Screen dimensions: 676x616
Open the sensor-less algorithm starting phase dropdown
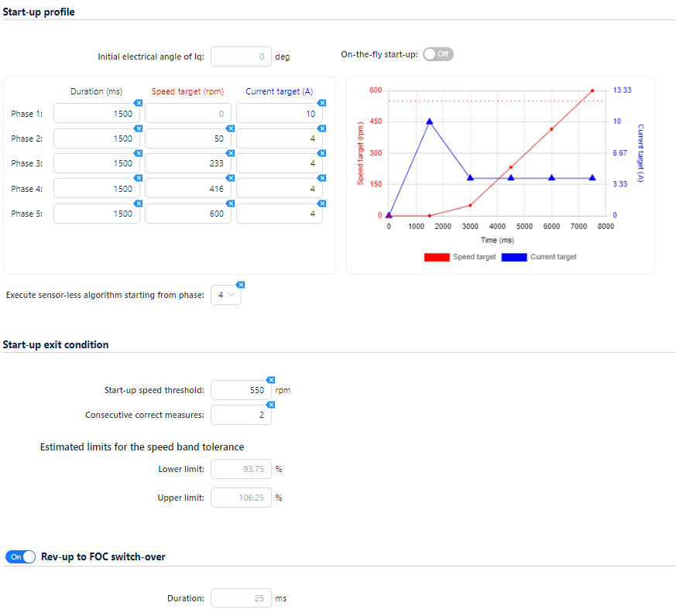pyautogui.click(x=225, y=295)
